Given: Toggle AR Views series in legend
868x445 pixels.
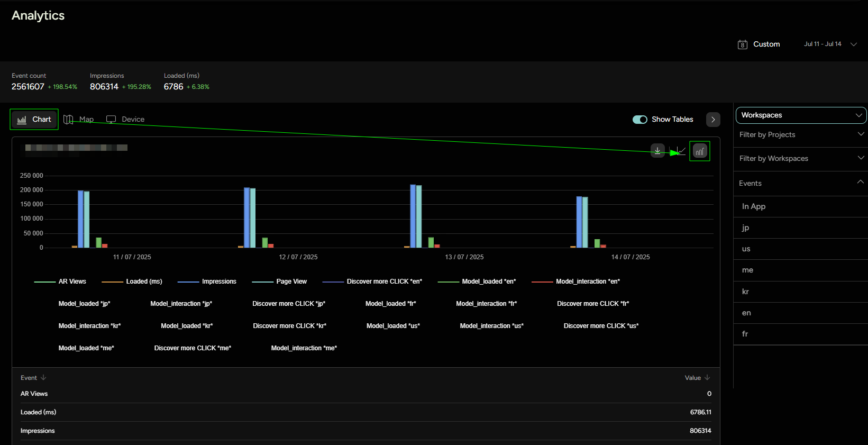Looking at the screenshot, I should point(72,281).
